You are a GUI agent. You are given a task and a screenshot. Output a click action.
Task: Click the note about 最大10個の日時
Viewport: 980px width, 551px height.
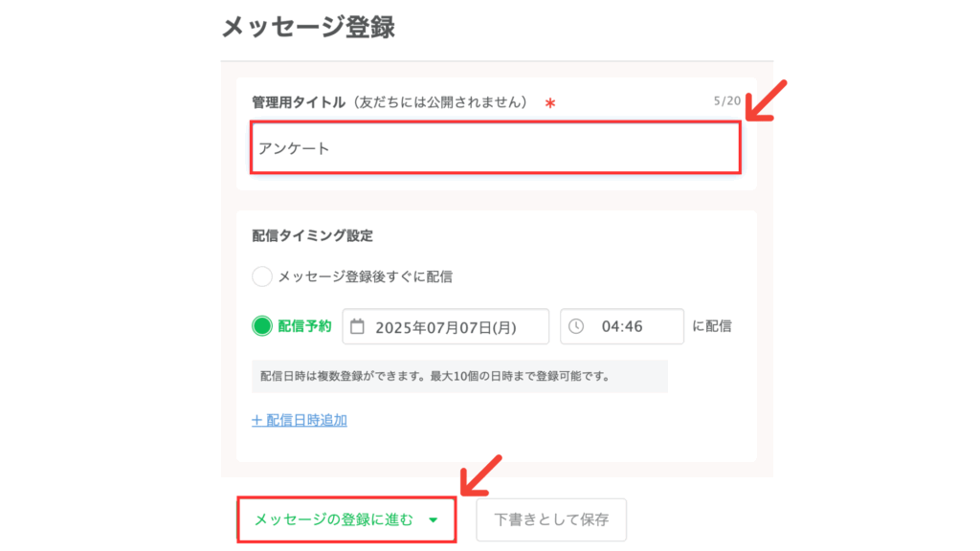click(x=459, y=376)
